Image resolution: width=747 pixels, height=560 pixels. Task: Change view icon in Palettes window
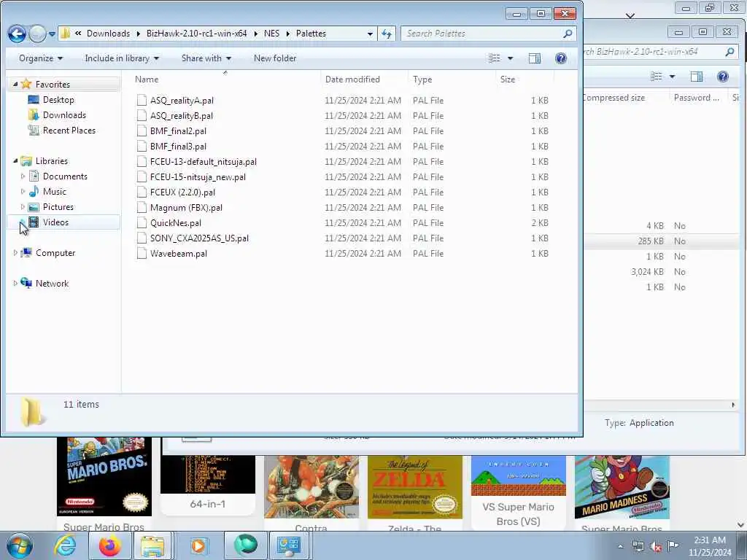coord(495,58)
